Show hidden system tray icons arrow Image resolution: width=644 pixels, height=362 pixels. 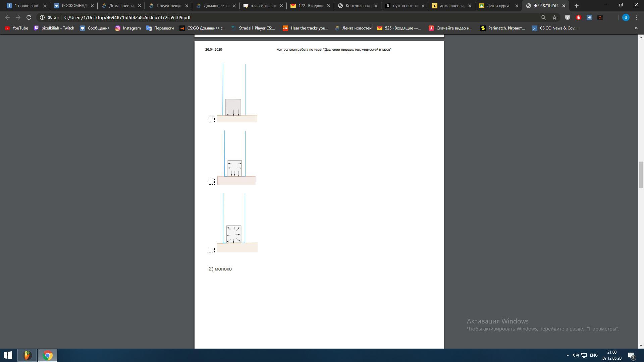[x=568, y=355]
